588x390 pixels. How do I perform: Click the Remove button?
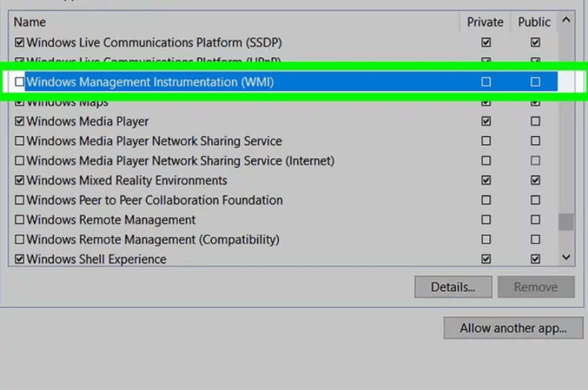coord(536,287)
